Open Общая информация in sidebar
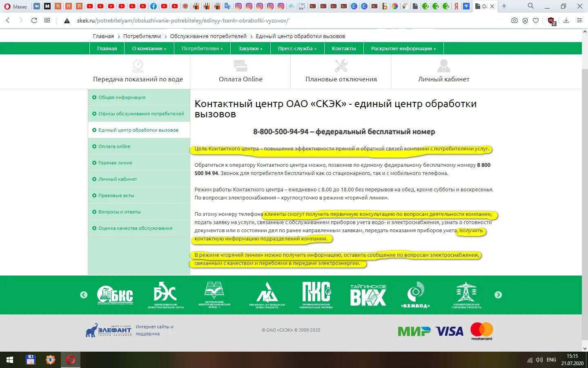The width and height of the screenshot is (588, 368). [139, 97]
